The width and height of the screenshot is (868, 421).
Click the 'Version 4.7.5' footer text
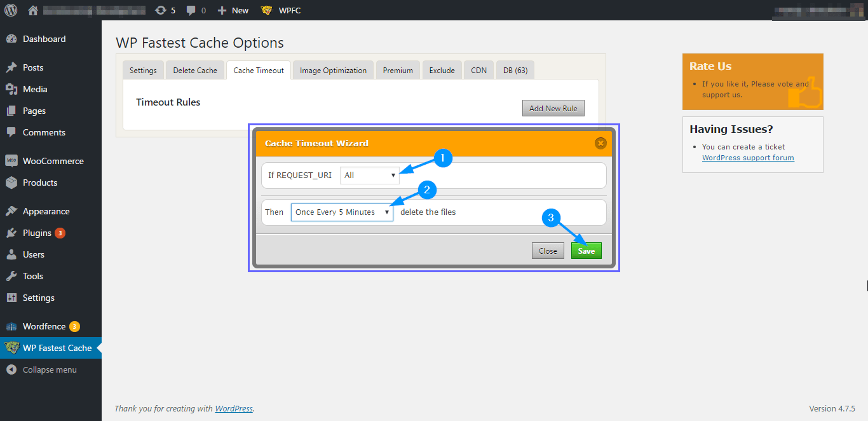tap(832, 409)
